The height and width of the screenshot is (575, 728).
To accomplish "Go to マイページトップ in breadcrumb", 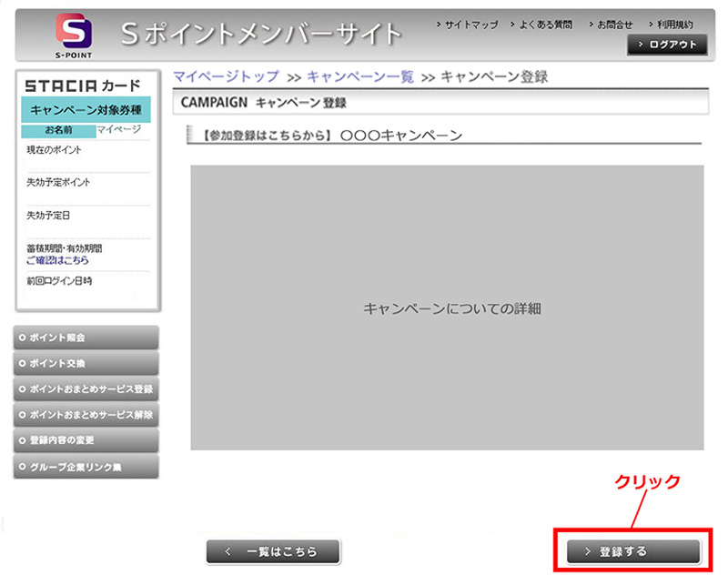I will (226, 76).
